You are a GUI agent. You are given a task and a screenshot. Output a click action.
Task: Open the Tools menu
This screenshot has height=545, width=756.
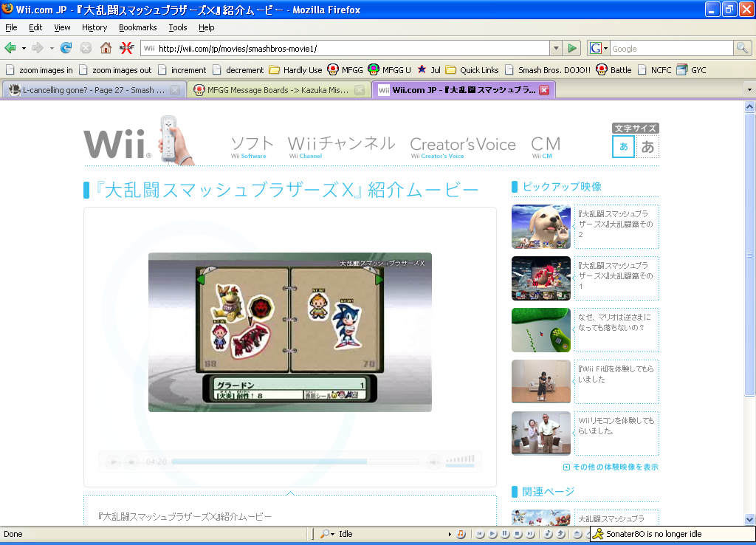pos(178,27)
